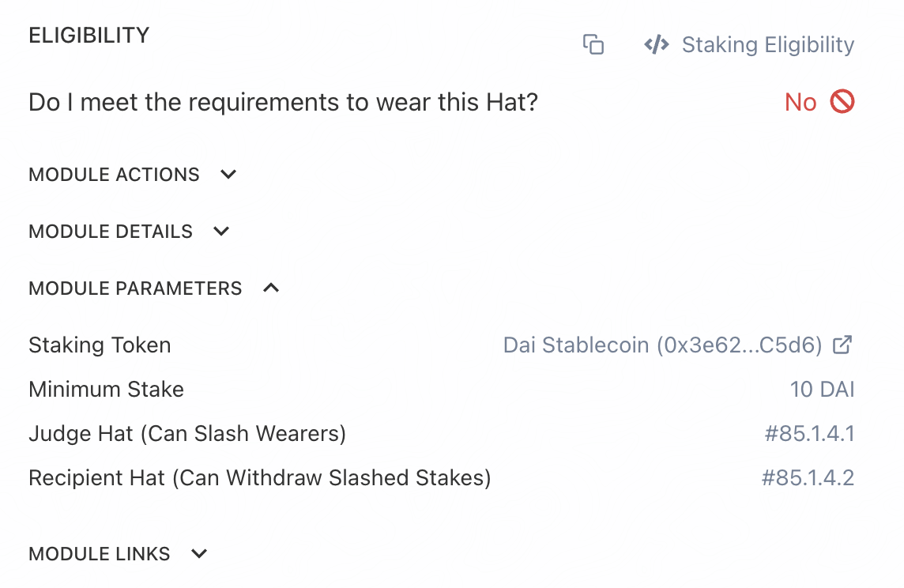Click the MODULE LINKS section heading

click(x=100, y=554)
